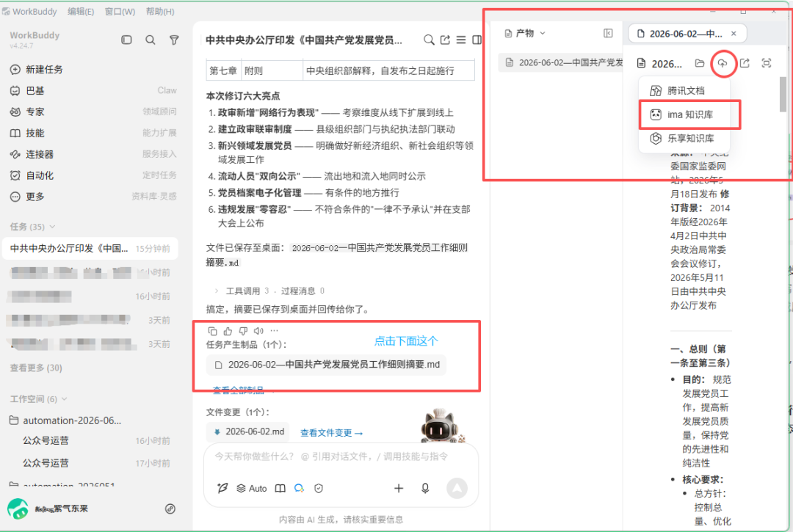Screen dimensions: 793x532
Task: Open search in the left sidebar header
Action: coord(151,40)
